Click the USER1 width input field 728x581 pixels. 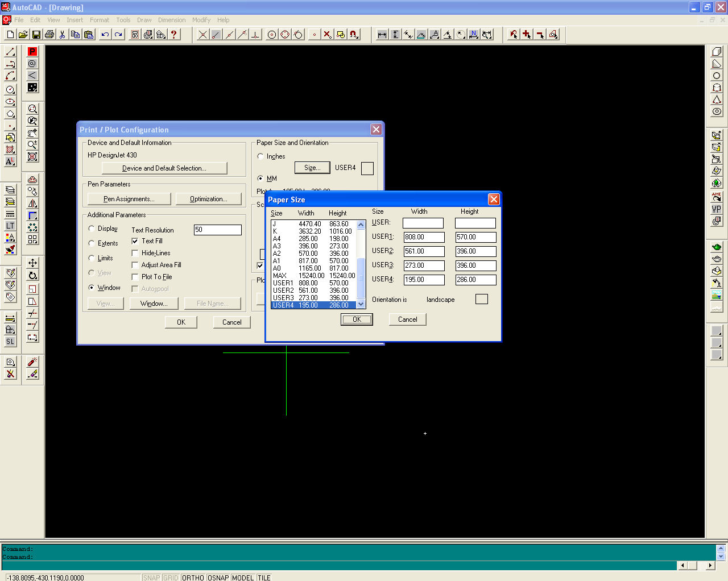point(424,237)
